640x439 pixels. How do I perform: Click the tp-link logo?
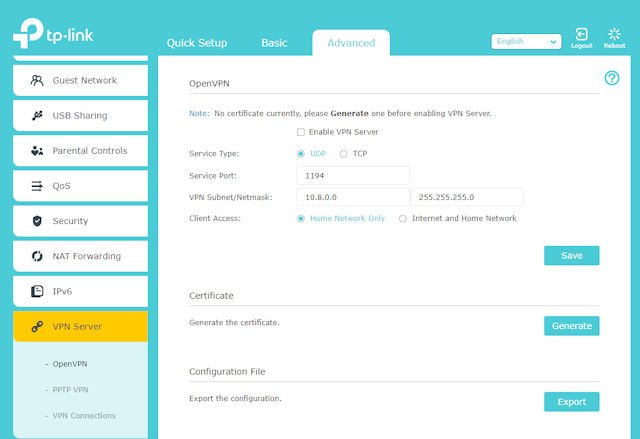click(x=53, y=33)
